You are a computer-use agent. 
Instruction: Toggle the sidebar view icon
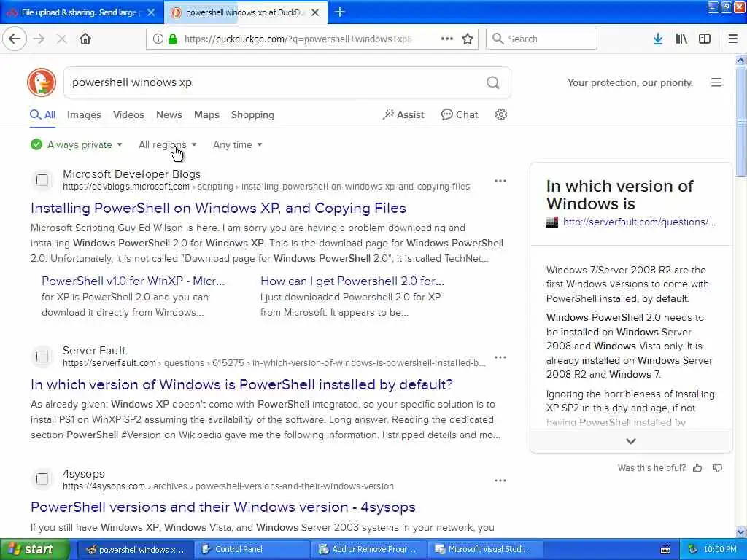coord(705,39)
